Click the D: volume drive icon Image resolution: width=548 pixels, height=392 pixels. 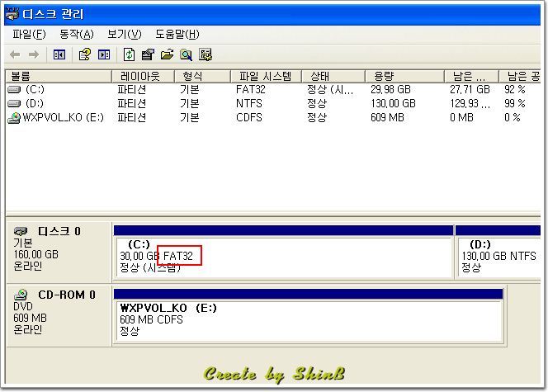pyautogui.click(x=14, y=103)
